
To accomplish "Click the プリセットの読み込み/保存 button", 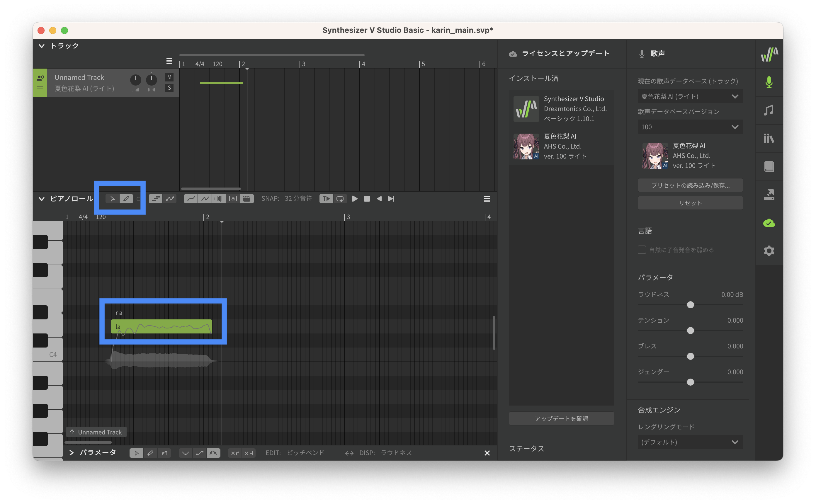I will coord(690,185).
